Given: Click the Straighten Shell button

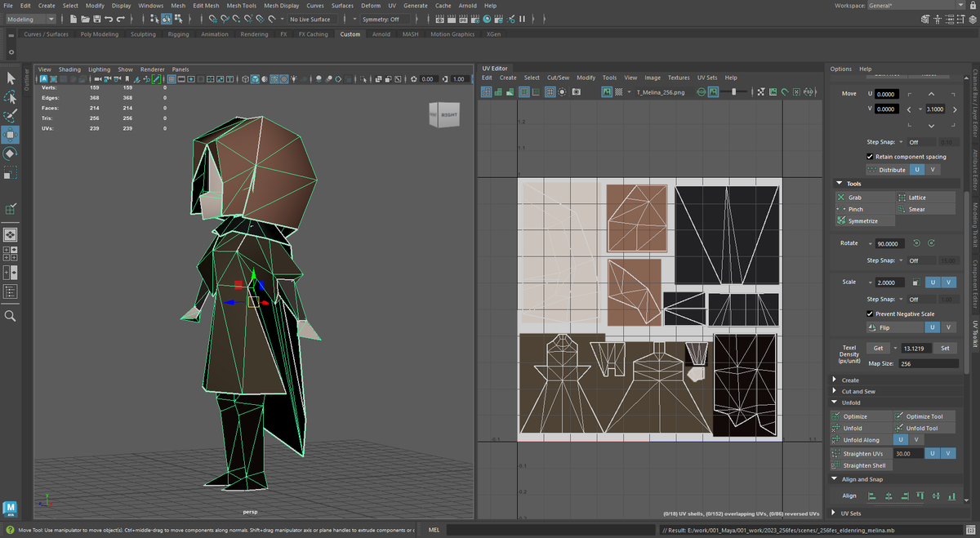Looking at the screenshot, I should (x=864, y=465).
